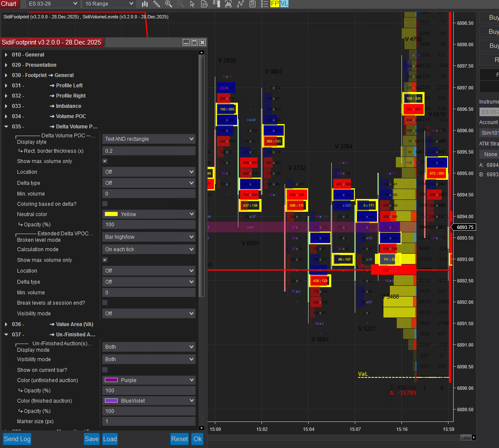
Task: Enable 'Break levels at session end?' checkbox
Action: 105,303
